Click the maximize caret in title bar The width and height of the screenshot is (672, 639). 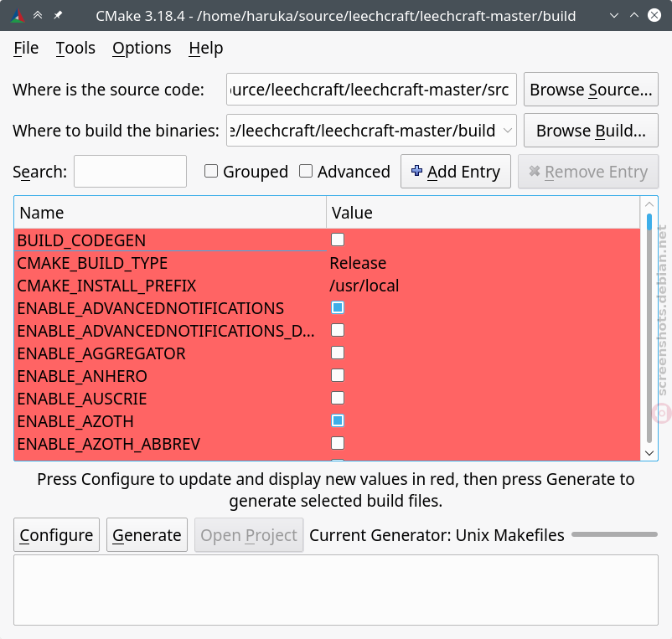coord(633,15)
